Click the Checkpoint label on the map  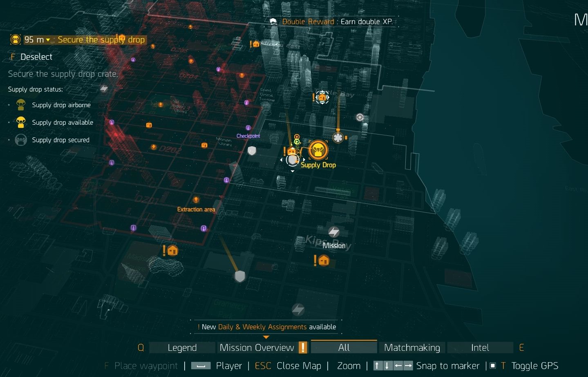pyautogui.click(x=248, y=136)
